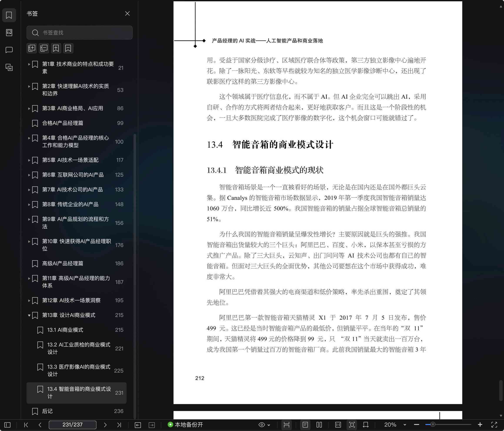Screen dimensions: 504x431
Task: Expand all bookmarks with plus icon
Action: click(32, 48)
